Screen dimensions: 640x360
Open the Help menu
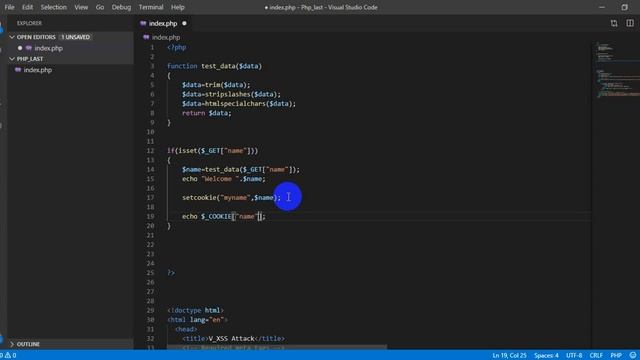[178, 7]
